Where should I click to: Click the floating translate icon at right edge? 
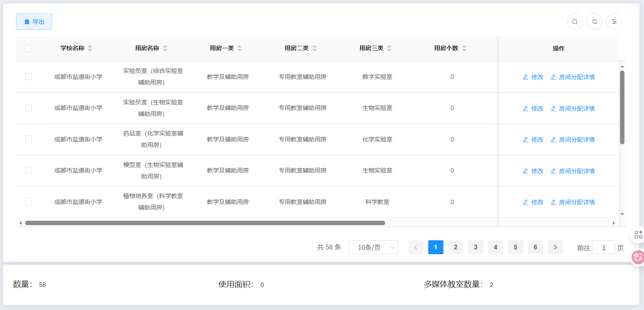click(x=638, y=257)
